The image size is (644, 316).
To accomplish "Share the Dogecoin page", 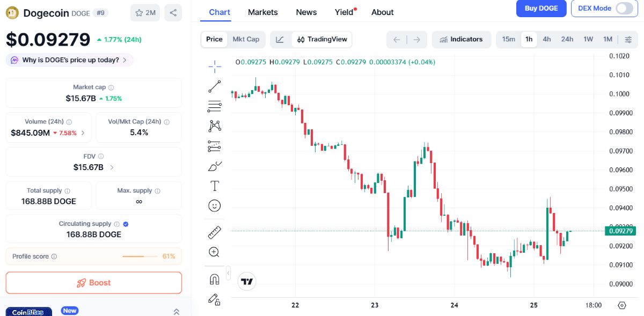I will coord(173,13).
